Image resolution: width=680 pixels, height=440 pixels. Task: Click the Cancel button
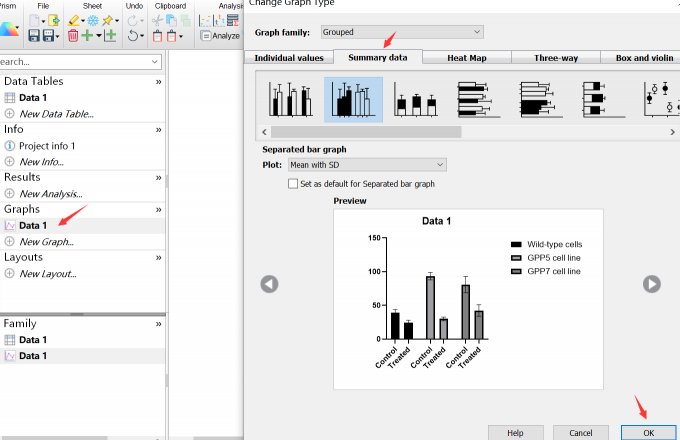(581, 432)
